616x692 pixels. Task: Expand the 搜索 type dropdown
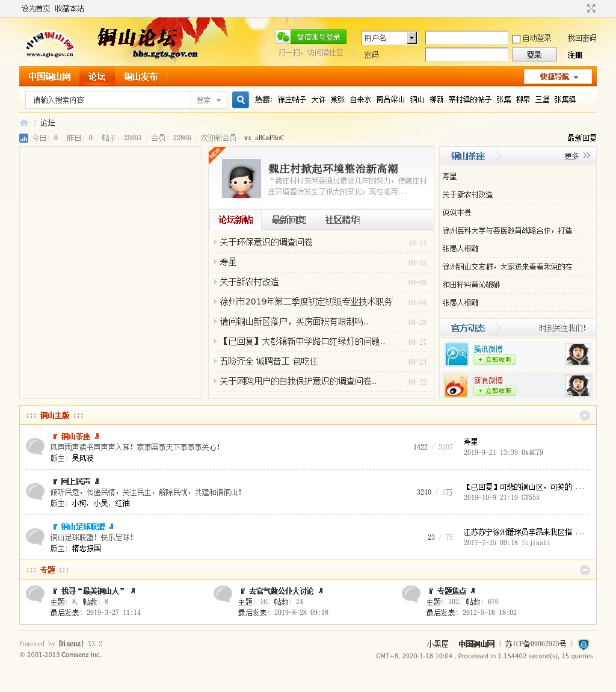[209, 100]
